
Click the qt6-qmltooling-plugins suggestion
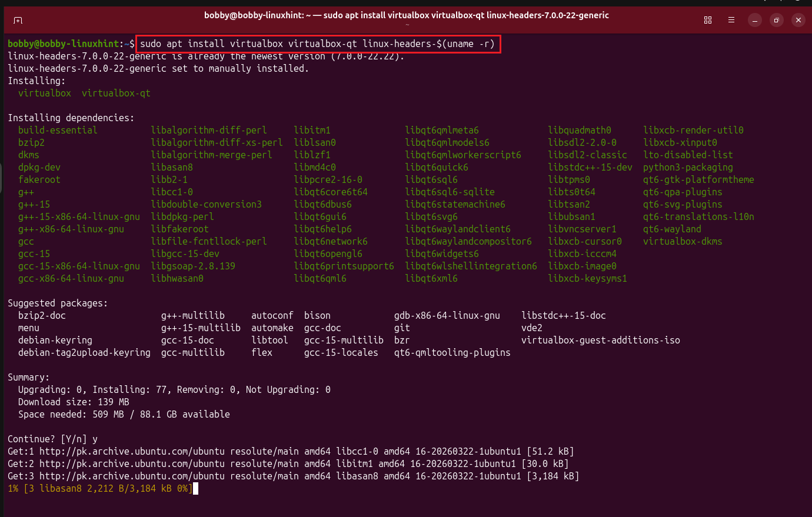point(452,352)
